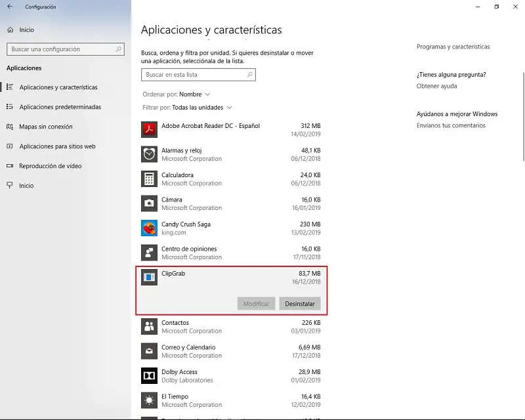Screen dimensions: 525x420
Task: Select the El Tiempo entry name
Action: pos(175,396)
